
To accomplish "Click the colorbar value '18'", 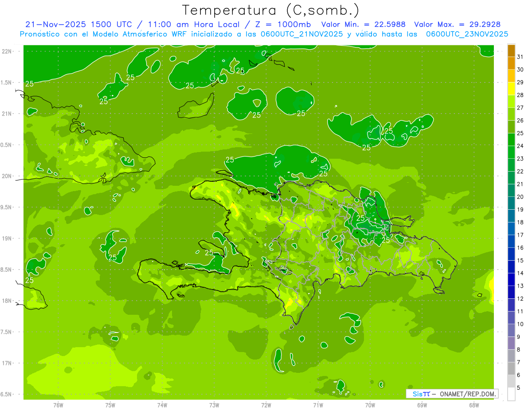I will [520, 222].
